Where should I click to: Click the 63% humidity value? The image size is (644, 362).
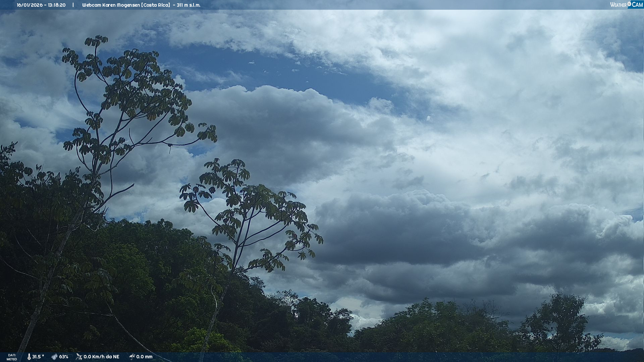pos(64,357)
